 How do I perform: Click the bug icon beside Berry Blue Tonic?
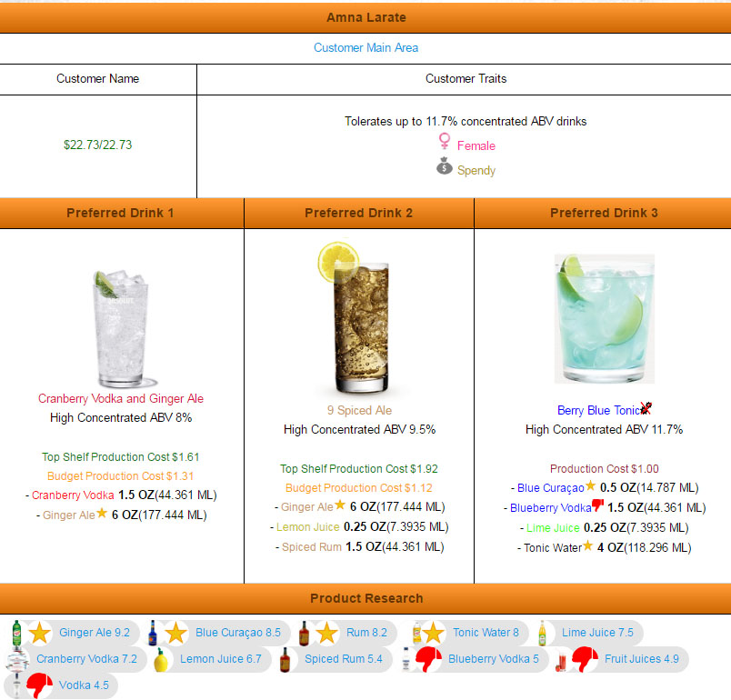pyautogui.click(x=646, y=409)
